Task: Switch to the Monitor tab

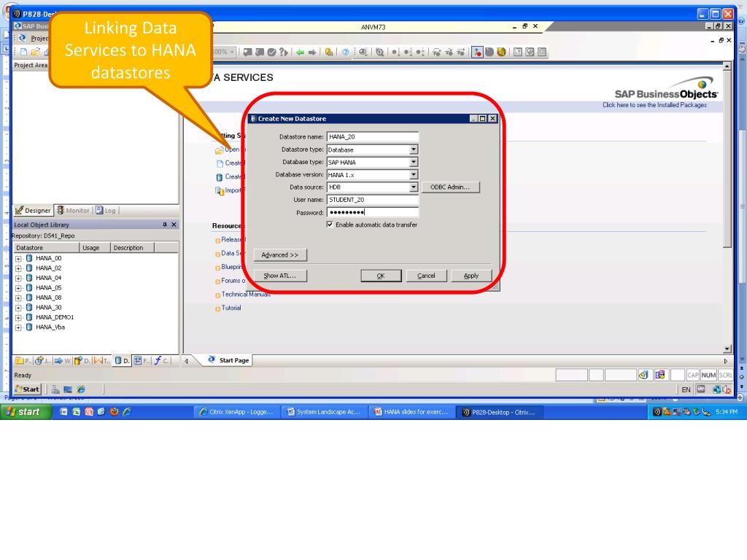Action: click(73, 211)
